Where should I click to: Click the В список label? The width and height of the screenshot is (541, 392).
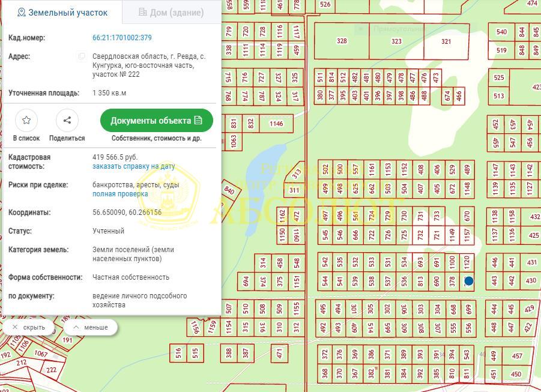[26, 138]
